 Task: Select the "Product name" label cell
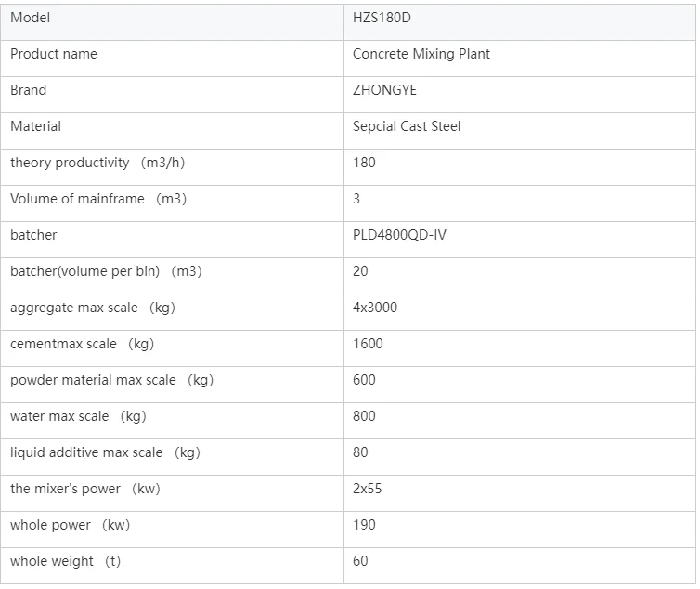pyautogui.click(x=54, y=54)
